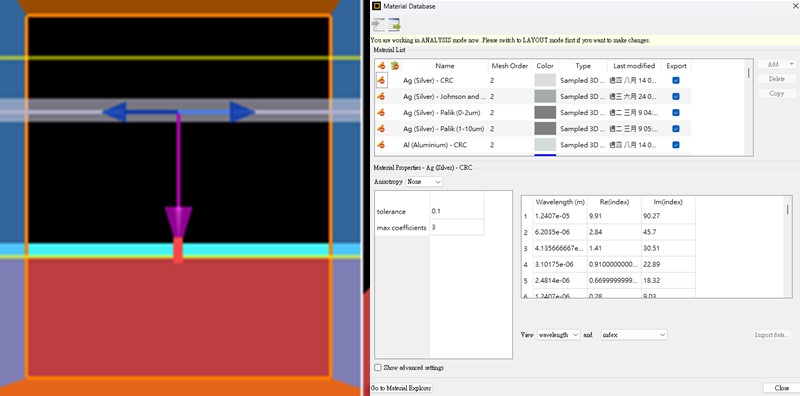The width and height of the screenshot is (800, 396).
Task: Click the color swatch for Al (Aluminium) - CRC
Action: click(x=545, y=145)
